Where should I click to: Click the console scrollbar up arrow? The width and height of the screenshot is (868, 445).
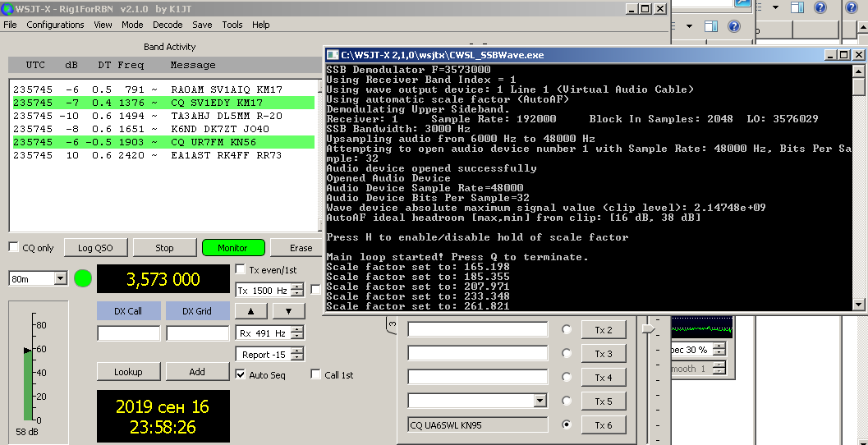point(859,71)
